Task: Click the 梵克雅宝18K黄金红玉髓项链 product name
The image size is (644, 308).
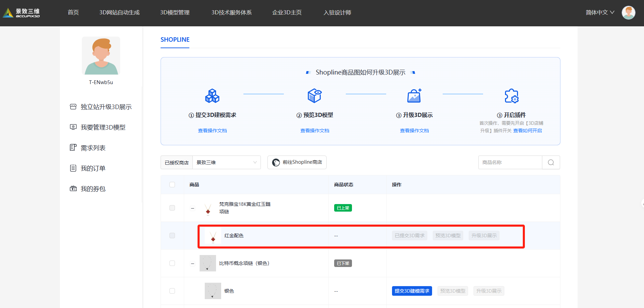Action: 245,208
